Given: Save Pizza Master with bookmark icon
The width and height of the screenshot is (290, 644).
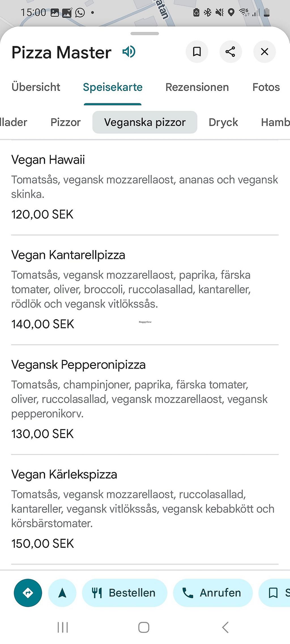Looking at the screenshot, I should [x=197, y=52].
